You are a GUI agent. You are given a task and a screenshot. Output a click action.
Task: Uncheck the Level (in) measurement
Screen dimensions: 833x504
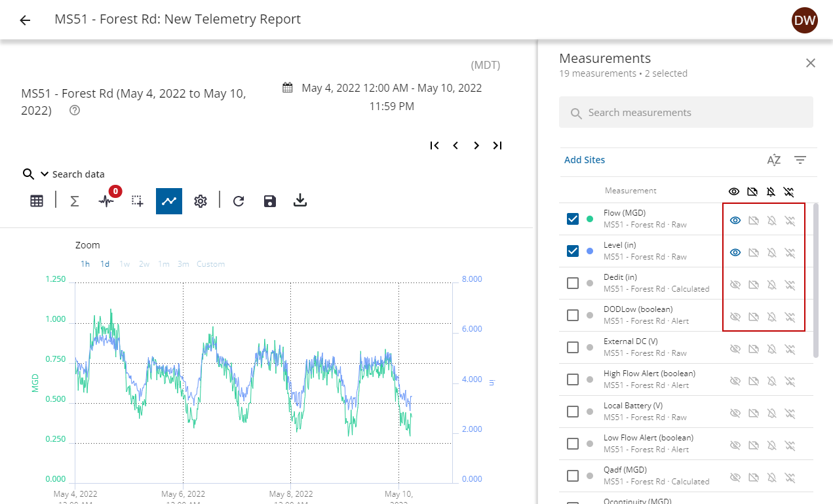(571, 250)
